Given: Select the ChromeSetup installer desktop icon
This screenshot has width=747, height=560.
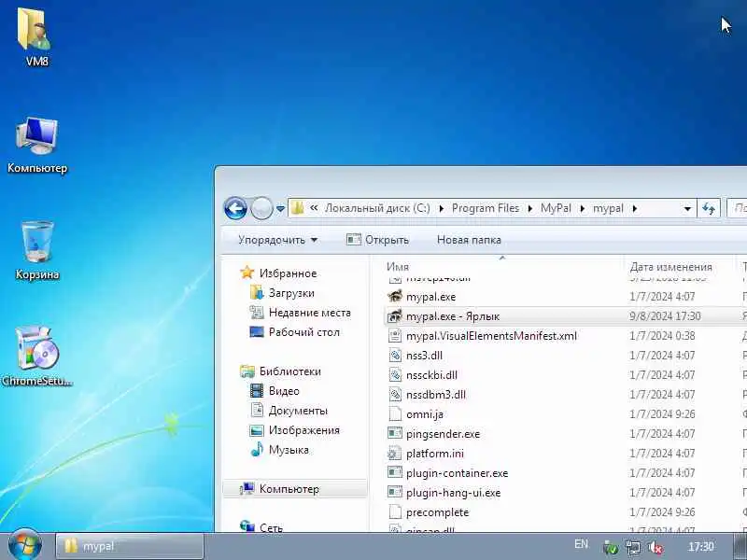Looking at the screenshot, I should coord(36,356).
